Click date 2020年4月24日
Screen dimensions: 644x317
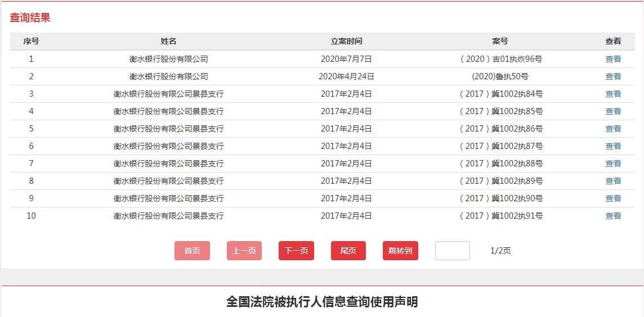pyautogui.click(x=346, y=76)
